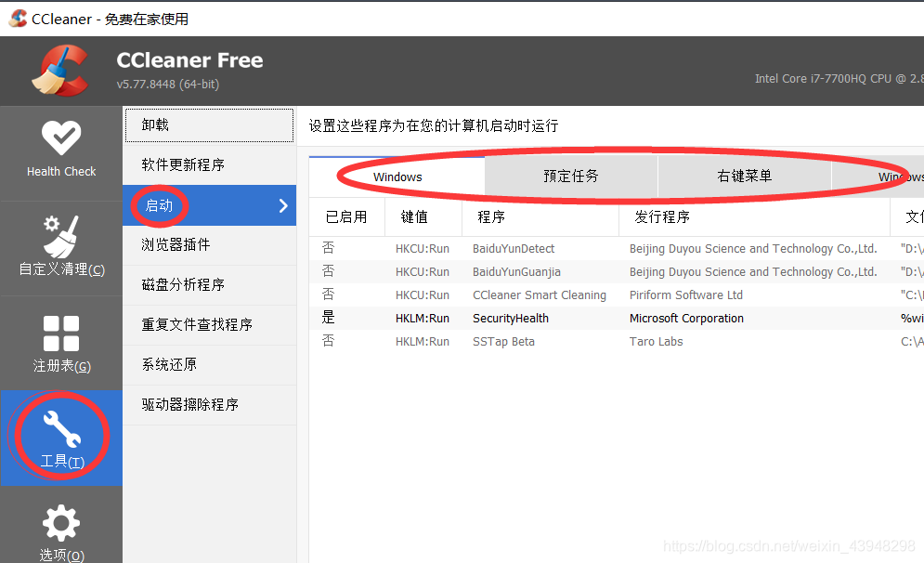Sort by Publisher column (发行程序)
Image resolution: width=924 pixels, height=563 pixels.
754,217
